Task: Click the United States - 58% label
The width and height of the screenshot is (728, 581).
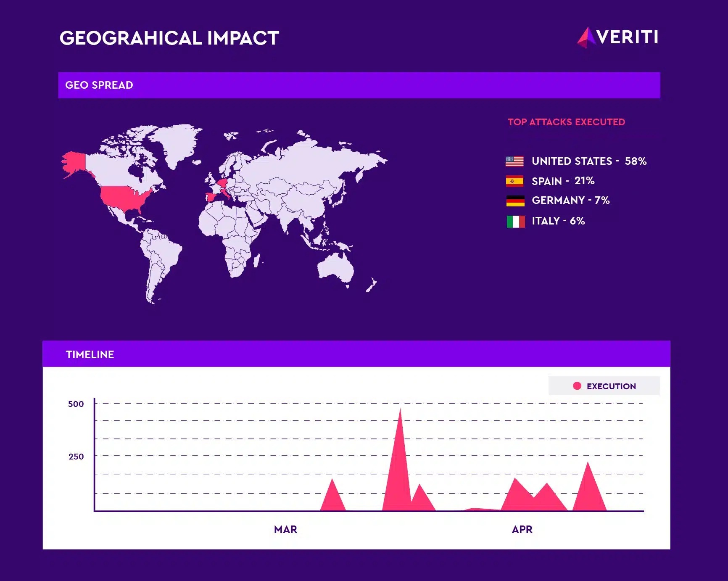Action: pyautogui.click(x=588, y=161)
